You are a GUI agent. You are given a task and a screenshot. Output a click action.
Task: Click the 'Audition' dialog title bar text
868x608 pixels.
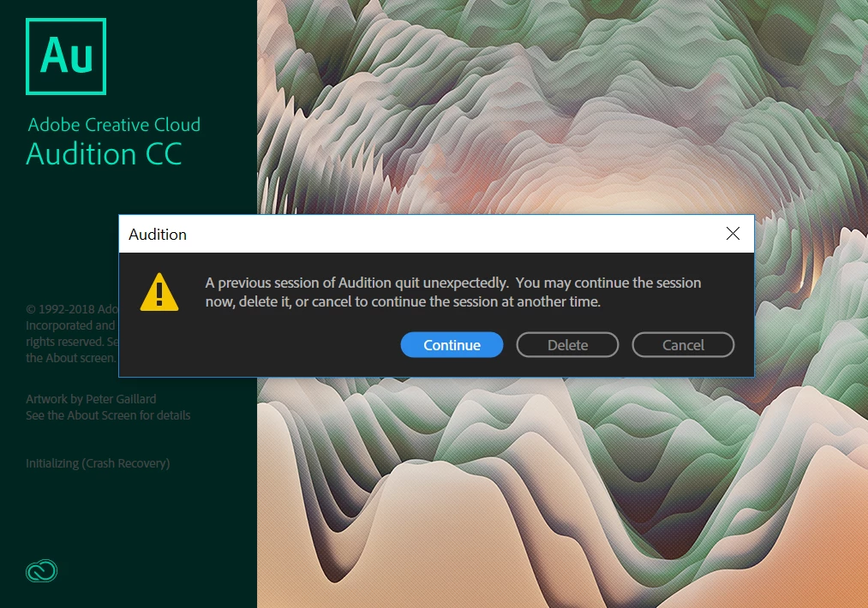point(158,235)
